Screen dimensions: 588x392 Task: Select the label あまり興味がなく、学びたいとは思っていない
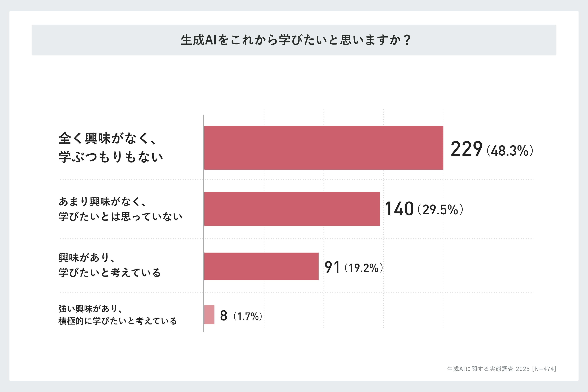click(120, 209)
